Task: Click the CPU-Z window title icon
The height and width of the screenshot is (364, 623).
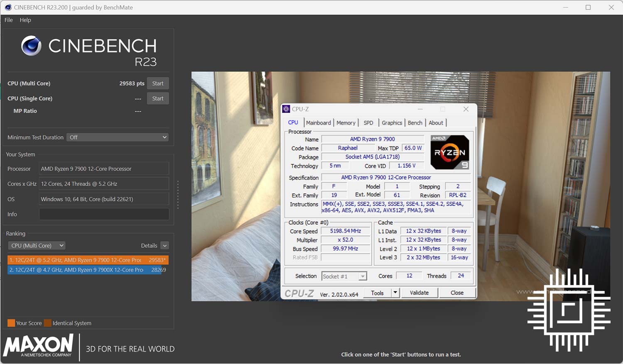Action: 286,109
